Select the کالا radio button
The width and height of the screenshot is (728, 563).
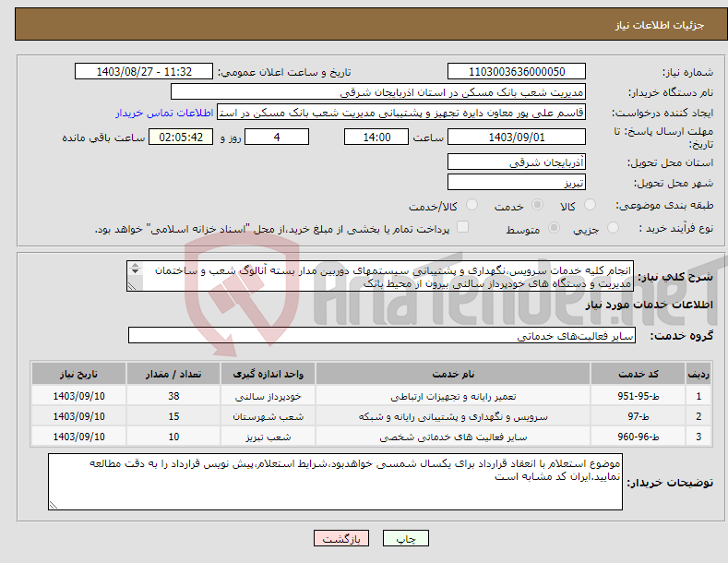tap(591, 205)
